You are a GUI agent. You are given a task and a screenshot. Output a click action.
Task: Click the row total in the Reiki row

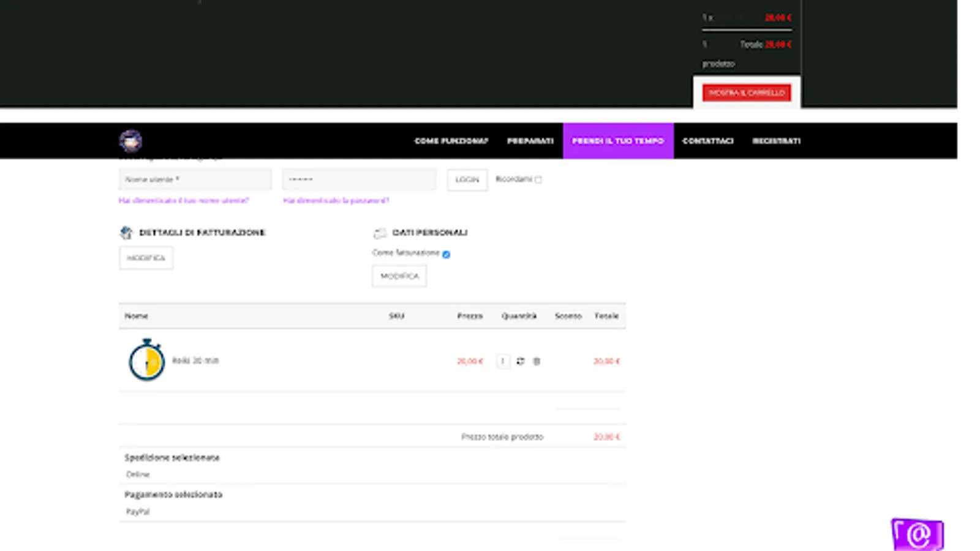coord(606,361)
